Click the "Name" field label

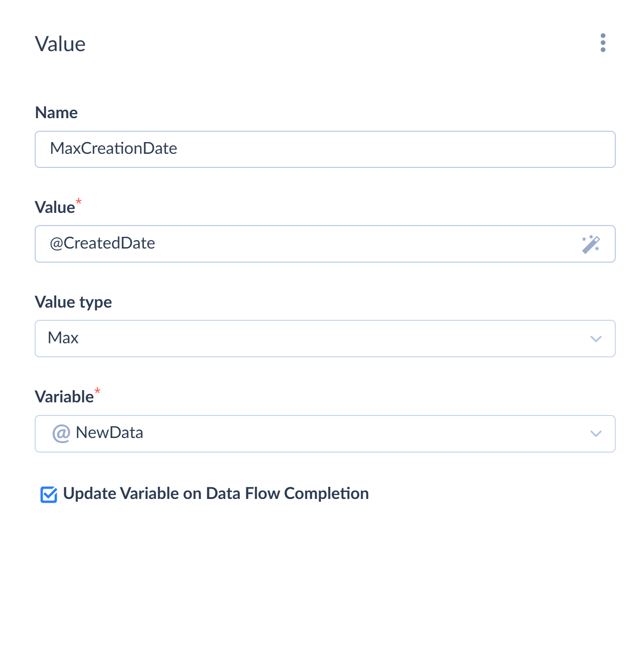click(56, 113)
